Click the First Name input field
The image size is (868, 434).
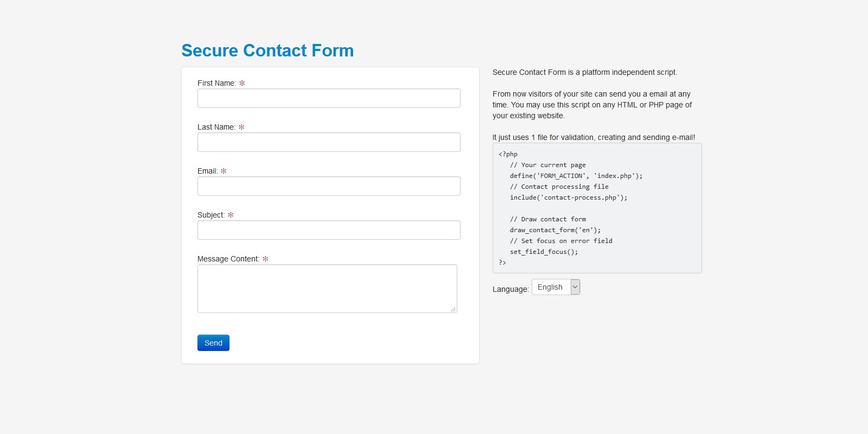(x=329, y=98)
